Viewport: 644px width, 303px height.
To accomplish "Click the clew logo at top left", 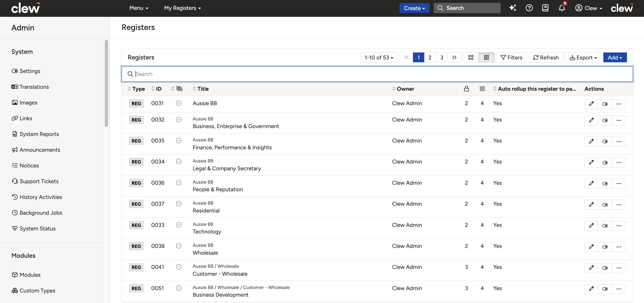I will tap(26, 8).
